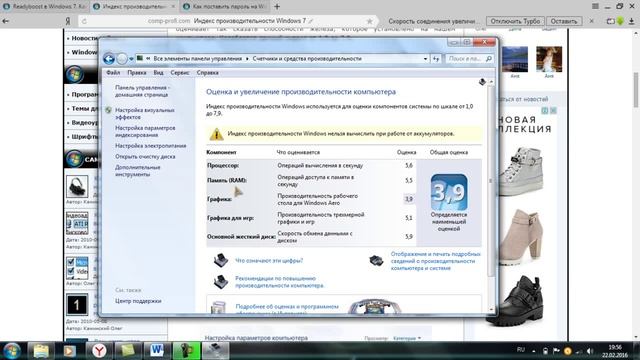Reload the page in the browser
Image resolution: width=640 pixels, height=360 pixels.
click(x=84, y=21)
